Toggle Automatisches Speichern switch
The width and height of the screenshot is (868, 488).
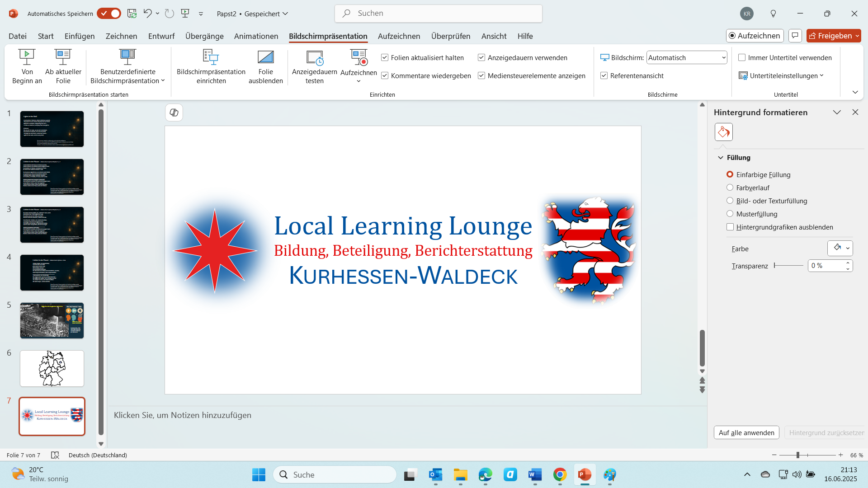[x=109, y=14]
